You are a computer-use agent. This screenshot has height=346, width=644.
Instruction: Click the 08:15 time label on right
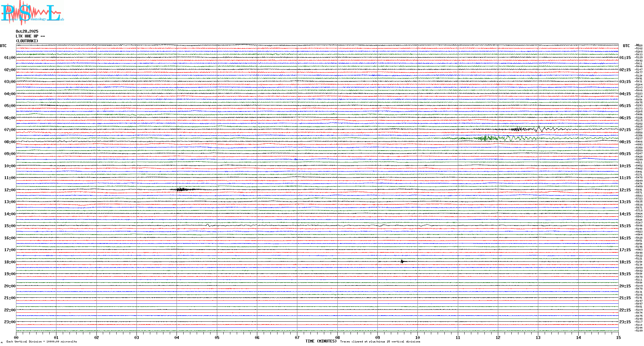point(625,142)
